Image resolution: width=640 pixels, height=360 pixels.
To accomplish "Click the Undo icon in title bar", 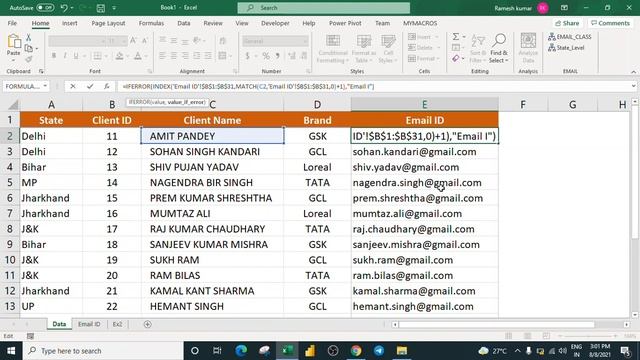I will coord(64,8).
